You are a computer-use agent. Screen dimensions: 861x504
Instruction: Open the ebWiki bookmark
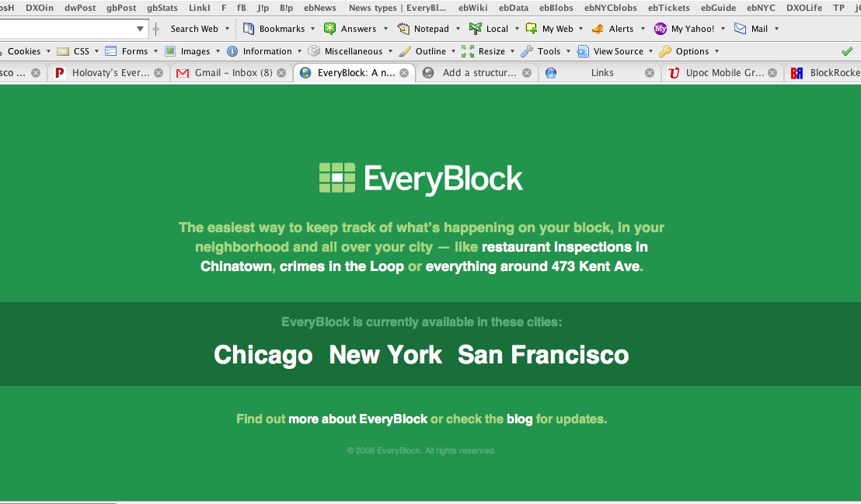[472, 8]
